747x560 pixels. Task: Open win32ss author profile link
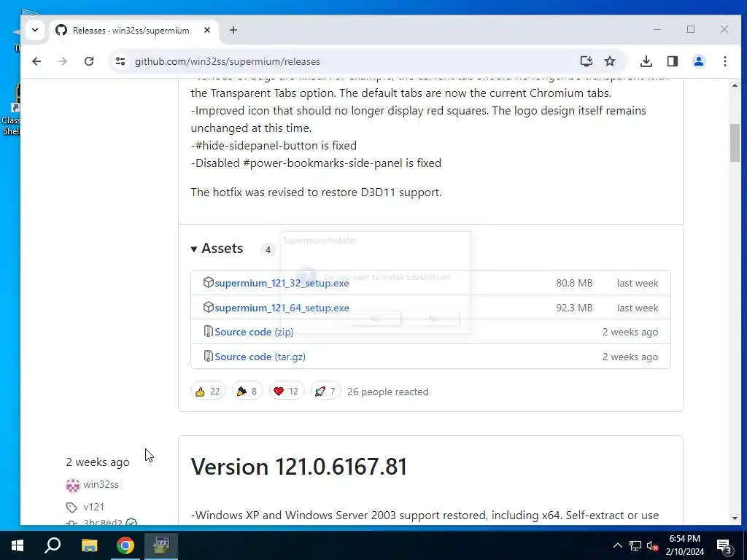(101, 485)
